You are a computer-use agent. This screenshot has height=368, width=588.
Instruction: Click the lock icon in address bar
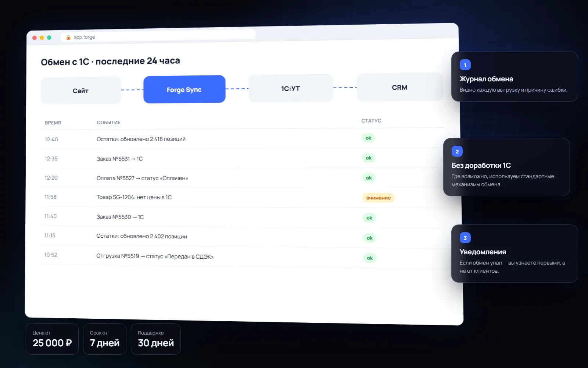point(68,37)
